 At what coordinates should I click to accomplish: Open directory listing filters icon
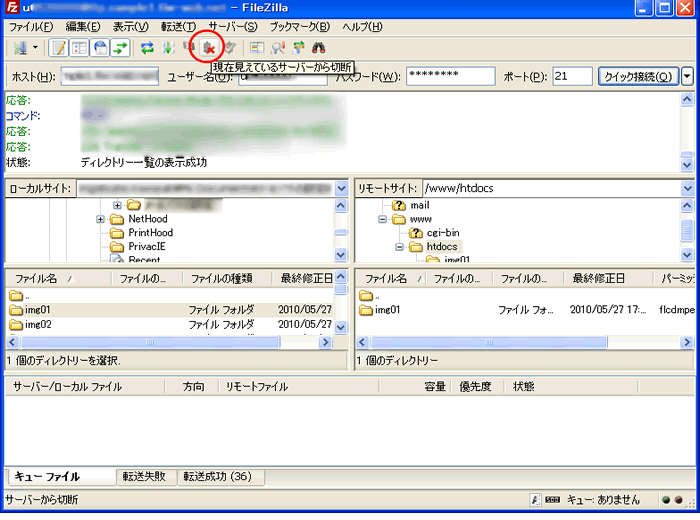click(x=257, y=48)
